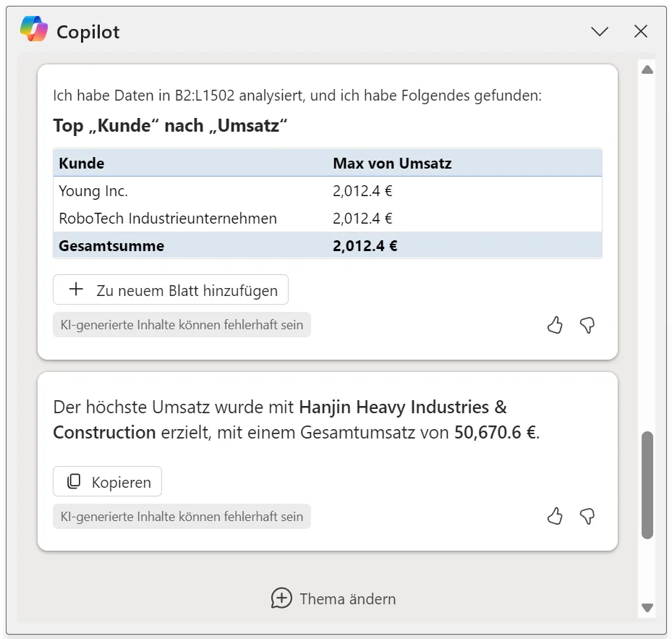The height and width of the screenshot is (639, 672).
Task: Click the Umsatz value for RoboTech Industrieunternehmen
Action: pyautogui.click(x=362, y=219)
